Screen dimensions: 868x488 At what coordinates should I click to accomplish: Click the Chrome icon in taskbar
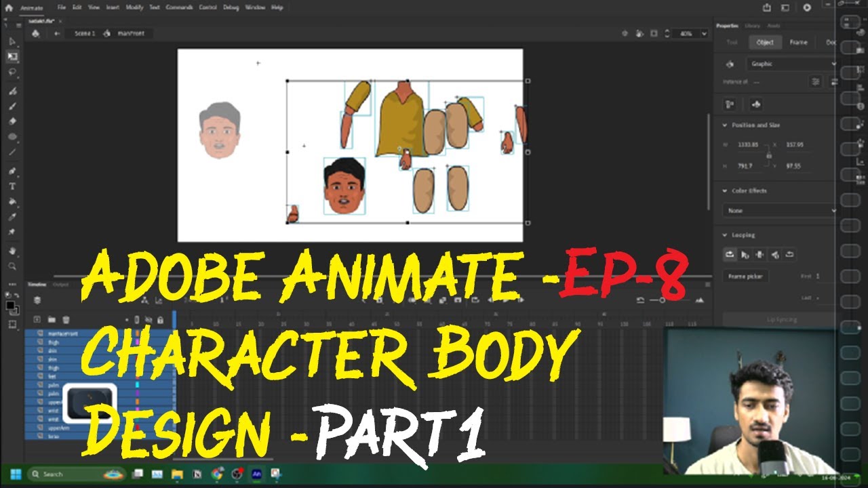(x=217, y=474)
